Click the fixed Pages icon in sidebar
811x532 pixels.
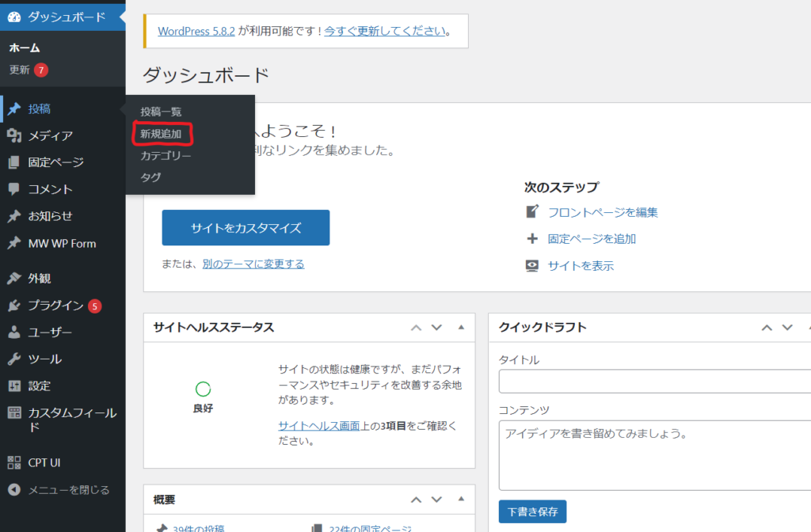[14, 162]
